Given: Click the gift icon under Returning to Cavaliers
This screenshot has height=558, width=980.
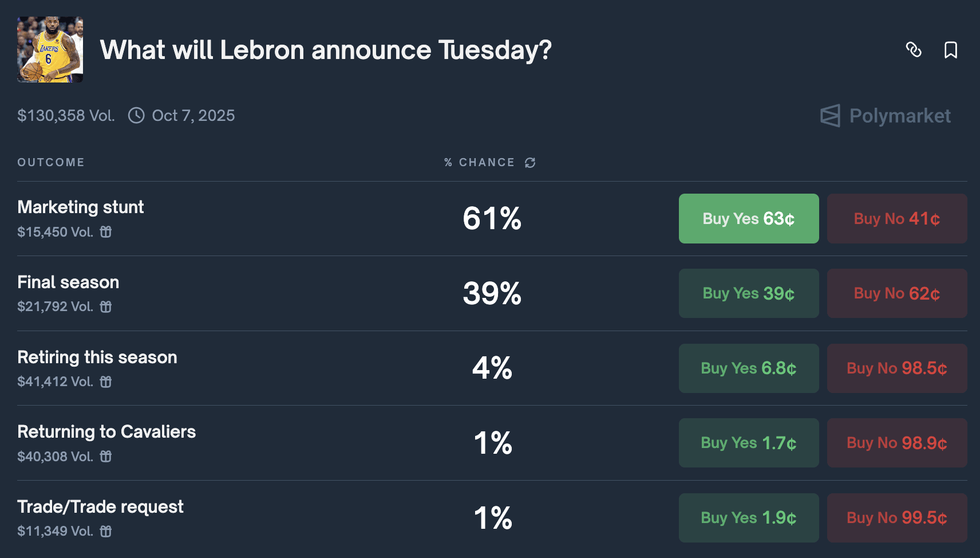Looking at the screenshot, I should pos(106,457).
